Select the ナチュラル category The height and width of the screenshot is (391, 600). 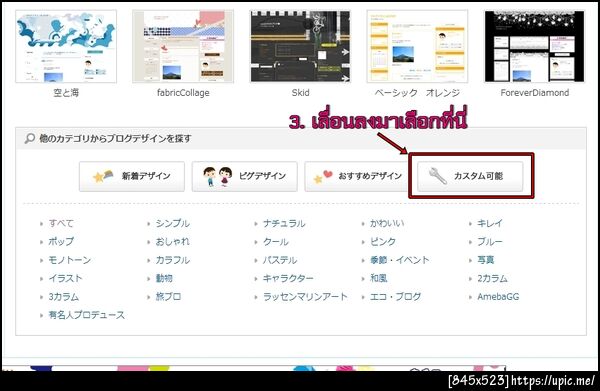tap(284, 223)
